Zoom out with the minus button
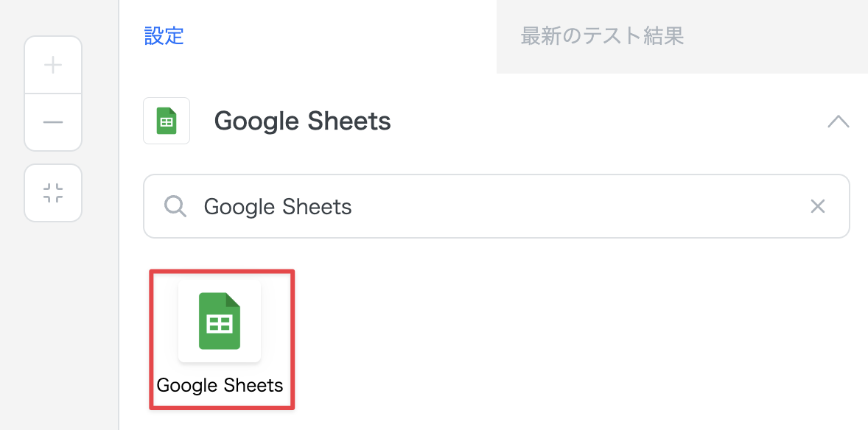The image size is (868, 430). 53,122
